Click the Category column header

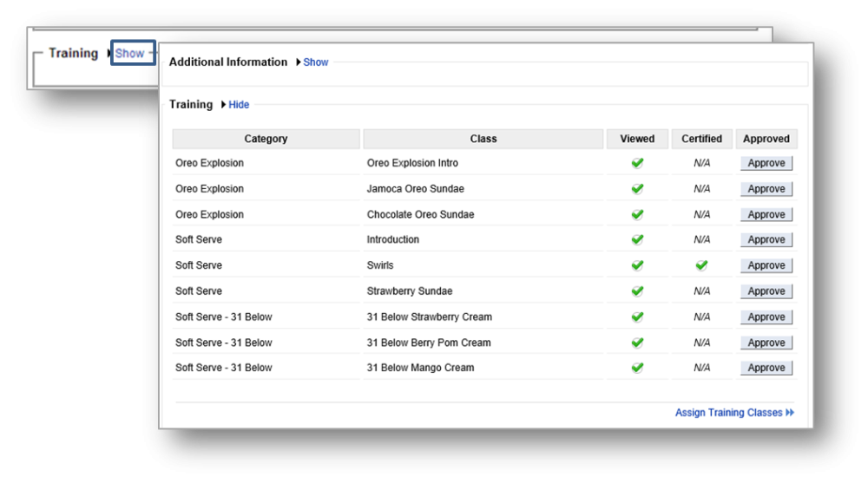266,139
